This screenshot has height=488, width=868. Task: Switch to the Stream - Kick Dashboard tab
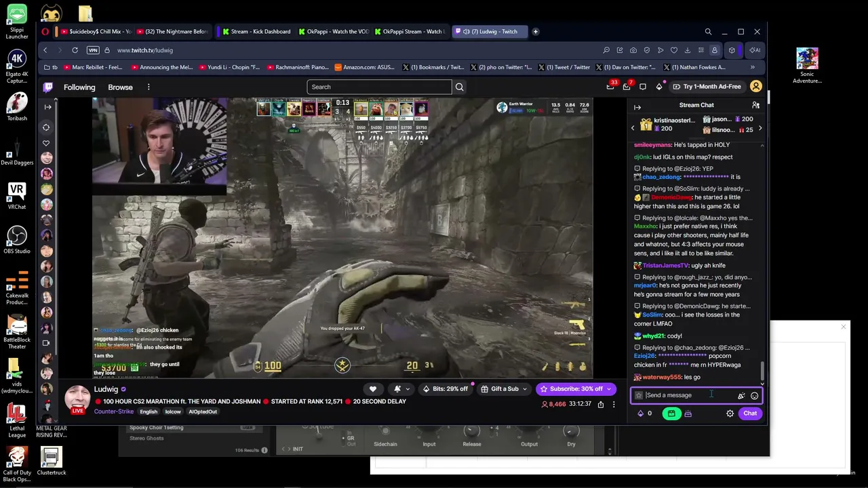click(257, 31)
